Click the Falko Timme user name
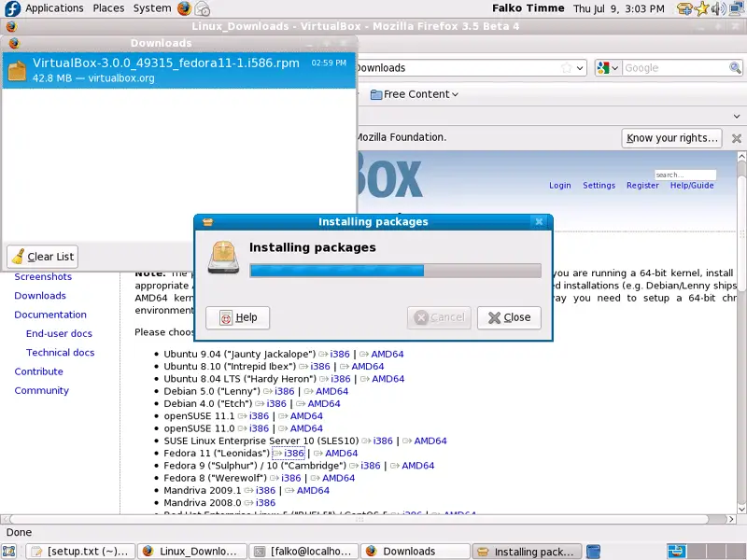Image resolution: width=747 pixels, height=560 pixels. 528,8
